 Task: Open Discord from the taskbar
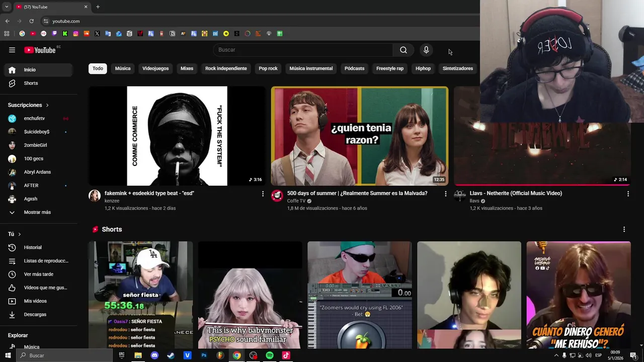(154, 355)
